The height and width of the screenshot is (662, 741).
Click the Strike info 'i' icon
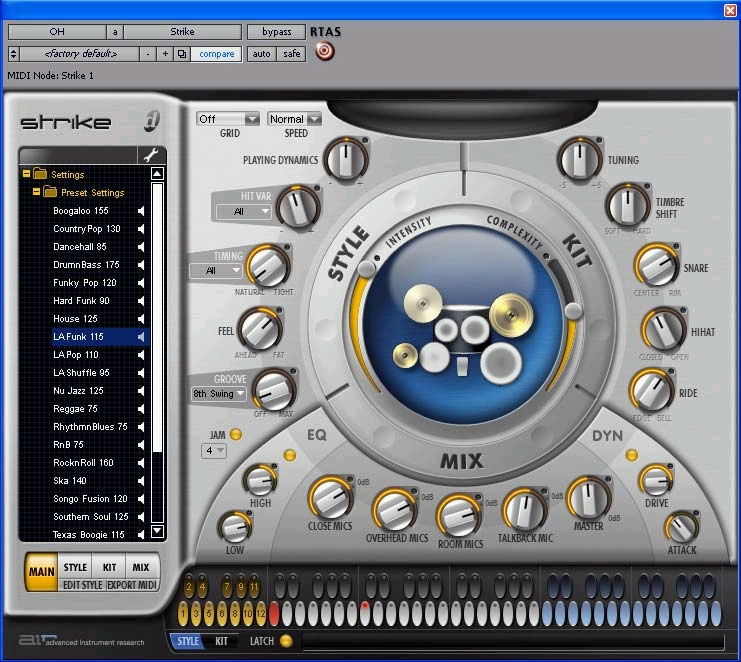[x=152, y=121]
